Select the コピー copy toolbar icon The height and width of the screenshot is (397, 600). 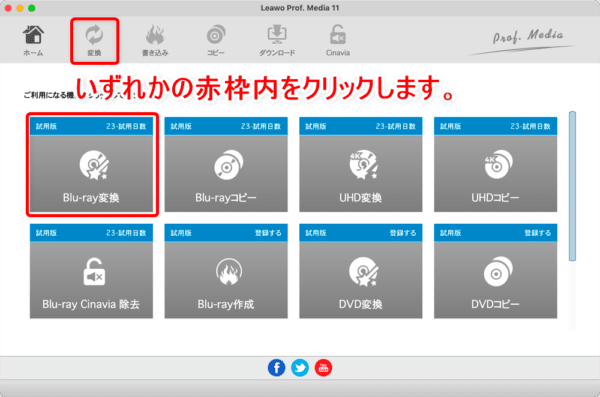[216, 40]
